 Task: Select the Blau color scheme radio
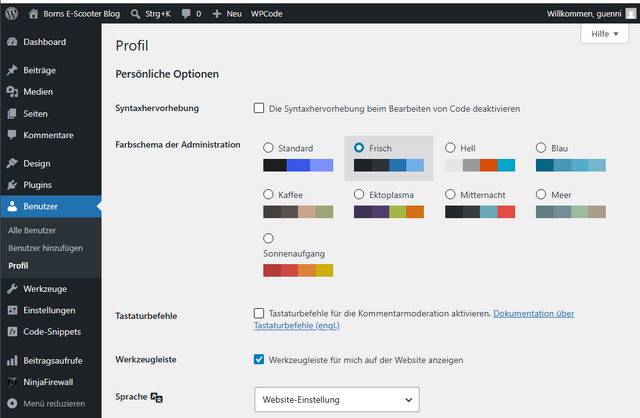click(x=541, y=148)
